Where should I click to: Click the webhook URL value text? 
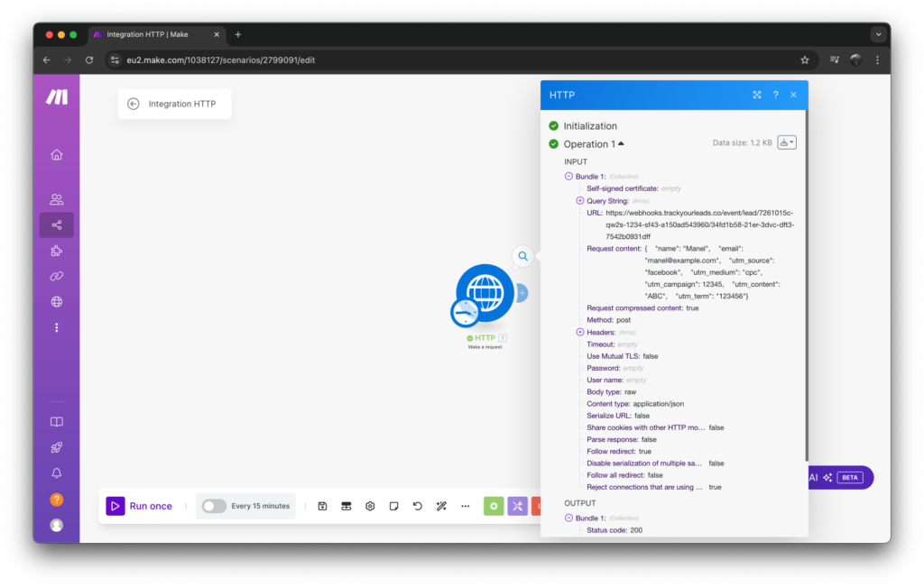pyautogui.click(x=699, y=225)
